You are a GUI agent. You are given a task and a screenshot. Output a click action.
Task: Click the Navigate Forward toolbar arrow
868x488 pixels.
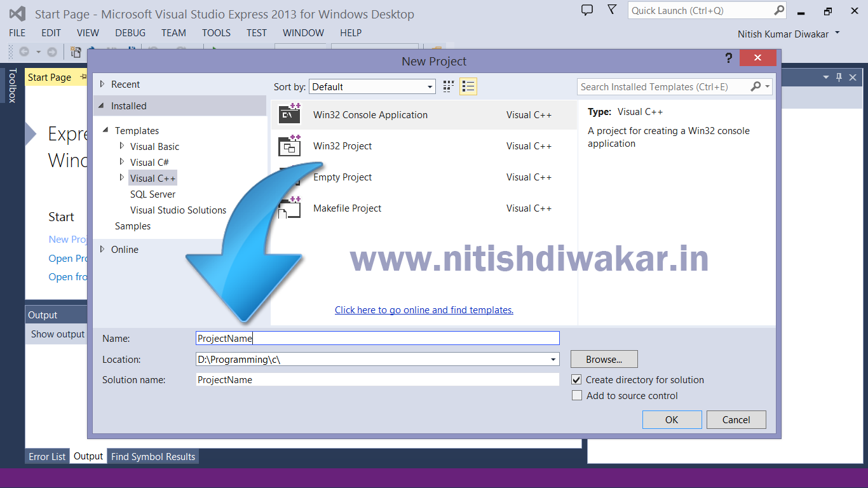tap(52, 52)
